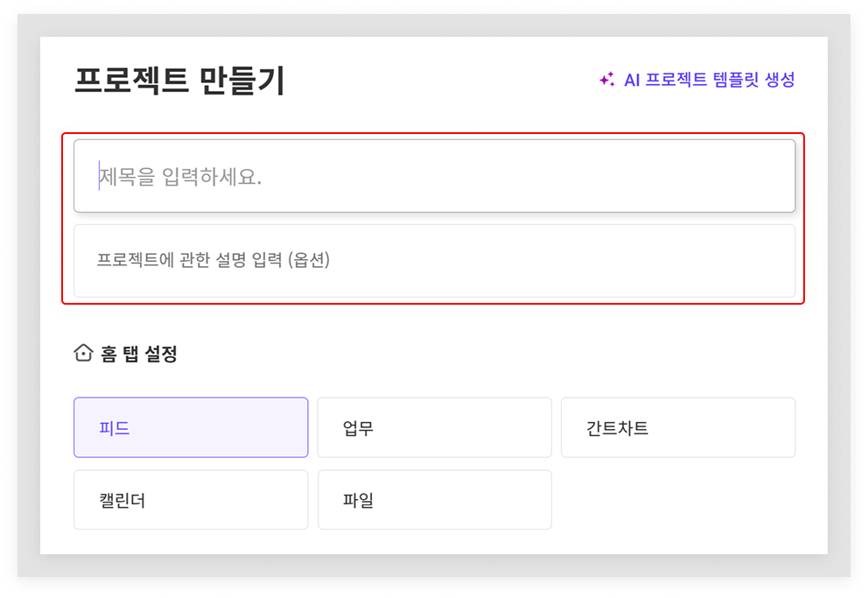
Task: Click the blinking text cursor in the title field
Action: click(99, 175)
